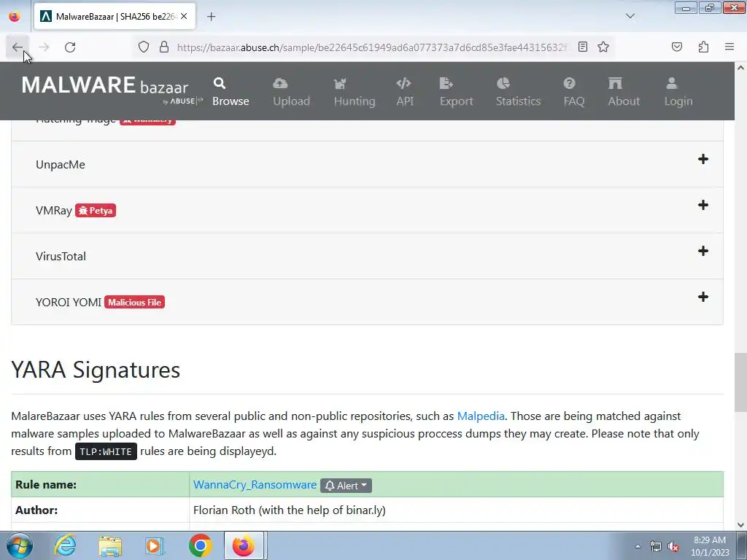Open Firefox application hamburger menu
Screen dimensions: 747x560
tap(729, 47)
